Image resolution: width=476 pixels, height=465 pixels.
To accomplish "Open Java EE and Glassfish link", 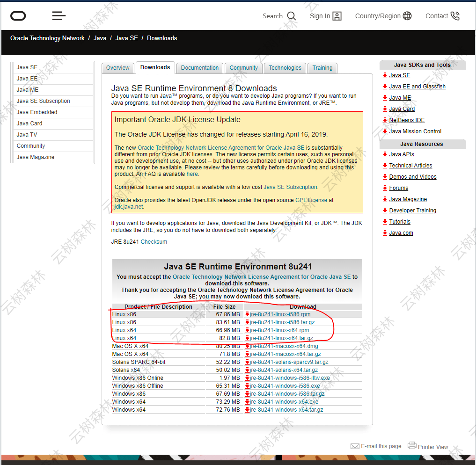I will tap(417, 87).
